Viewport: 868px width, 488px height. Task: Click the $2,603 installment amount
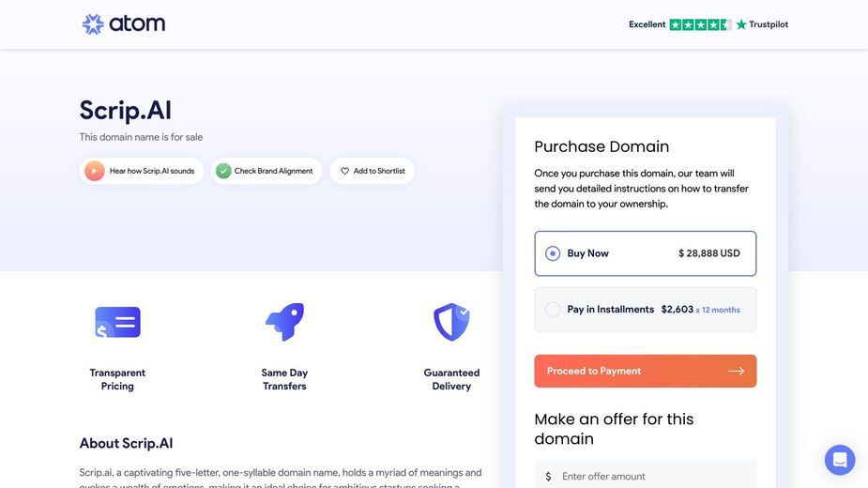tap(677, 309)
